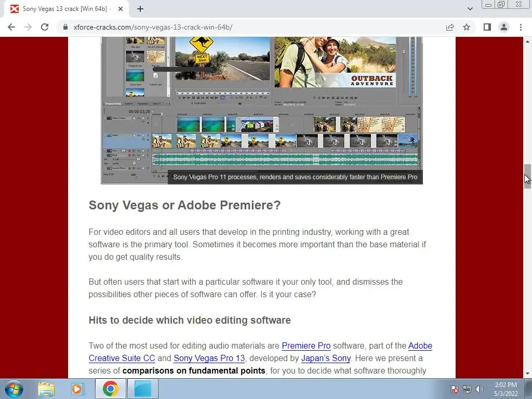532x399 pixels.
Task: Open the browser side panel
Action: (x=487, y=27)
